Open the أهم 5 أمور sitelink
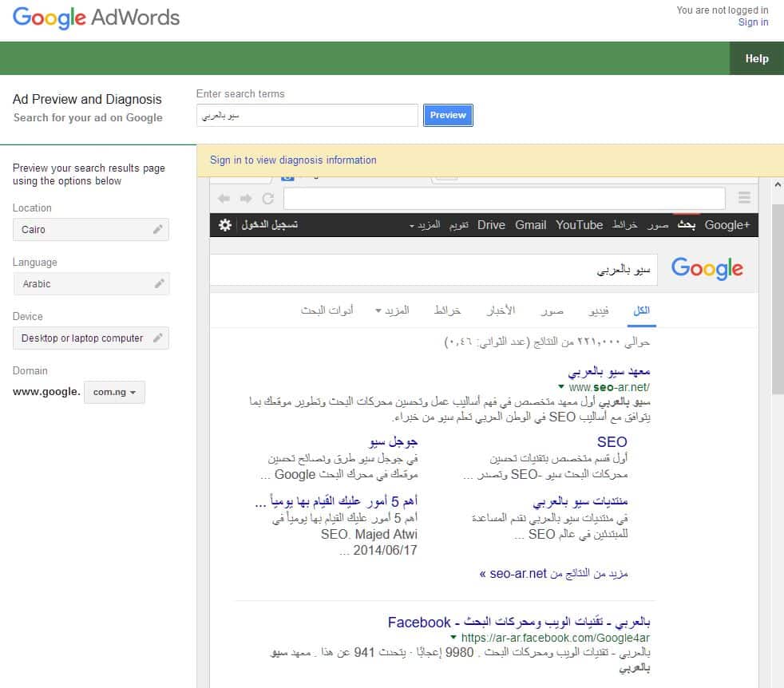784x688 pixels. [x=336, y=501]
